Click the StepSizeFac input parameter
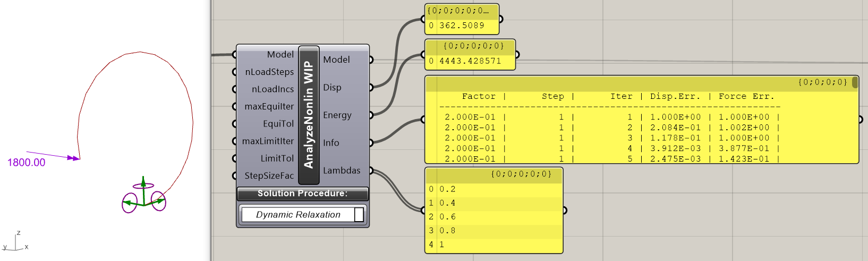This screenshot has height=261, width=868. (x=269, y=175)
